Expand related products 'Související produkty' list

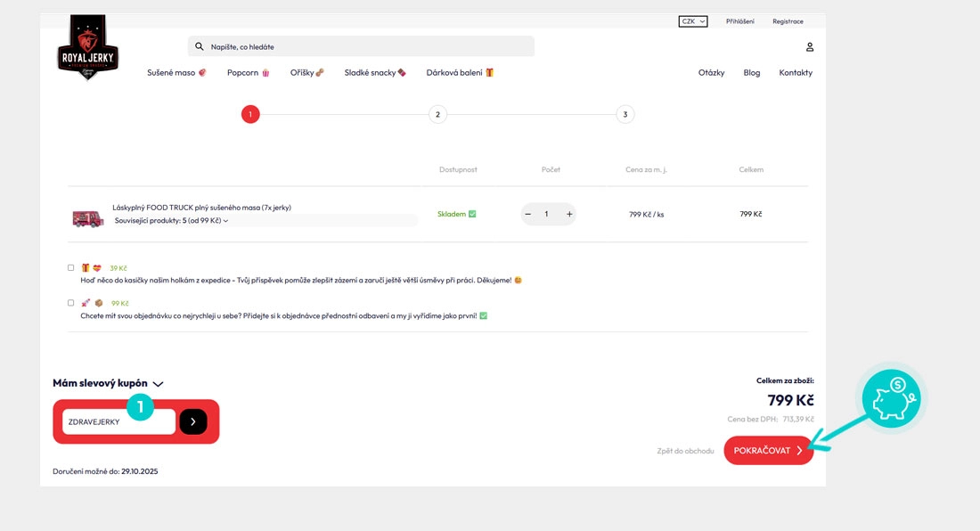(x=171, y=220)
